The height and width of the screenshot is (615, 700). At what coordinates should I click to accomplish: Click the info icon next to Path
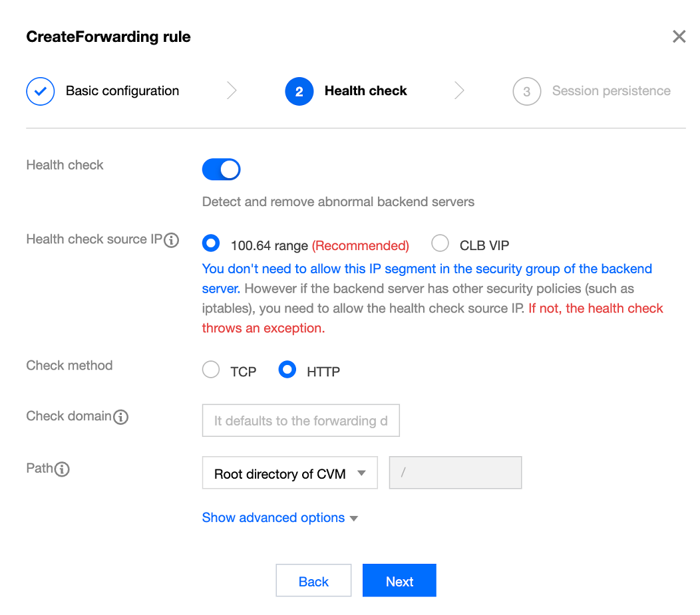point(62,469)
